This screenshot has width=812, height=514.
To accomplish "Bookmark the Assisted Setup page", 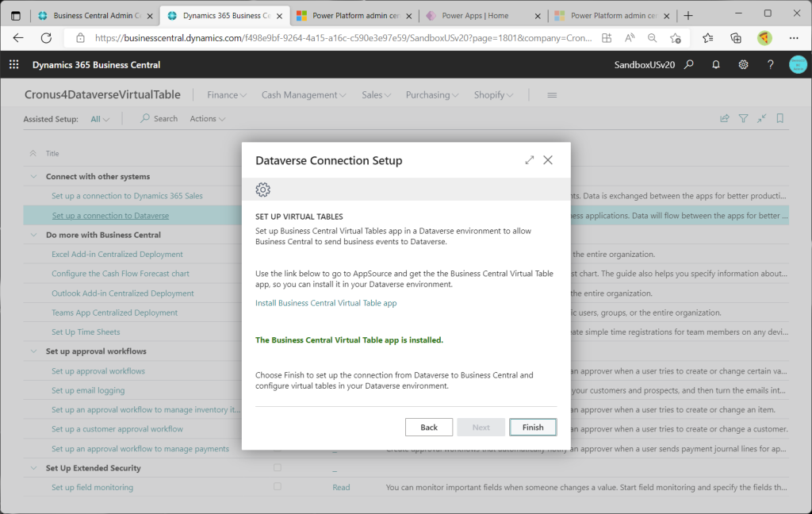I will [780, 119].
